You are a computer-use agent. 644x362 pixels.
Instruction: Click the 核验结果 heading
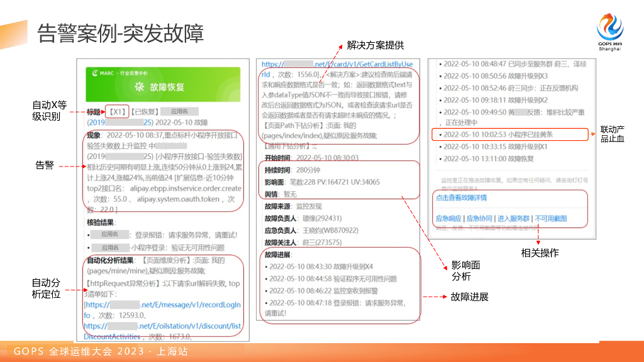click(x=101, y=222)
